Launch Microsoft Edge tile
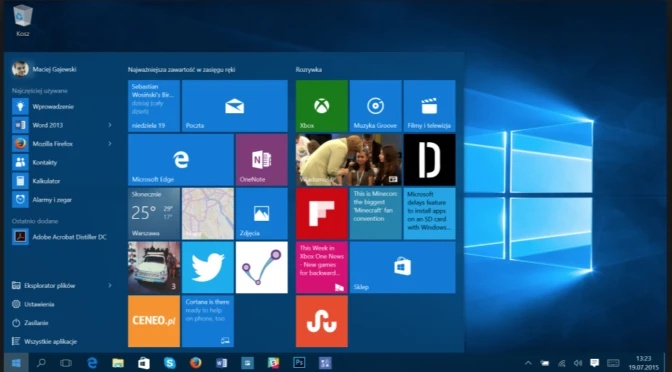The width and height of the screenshot is (672, 372). (181, 160)
